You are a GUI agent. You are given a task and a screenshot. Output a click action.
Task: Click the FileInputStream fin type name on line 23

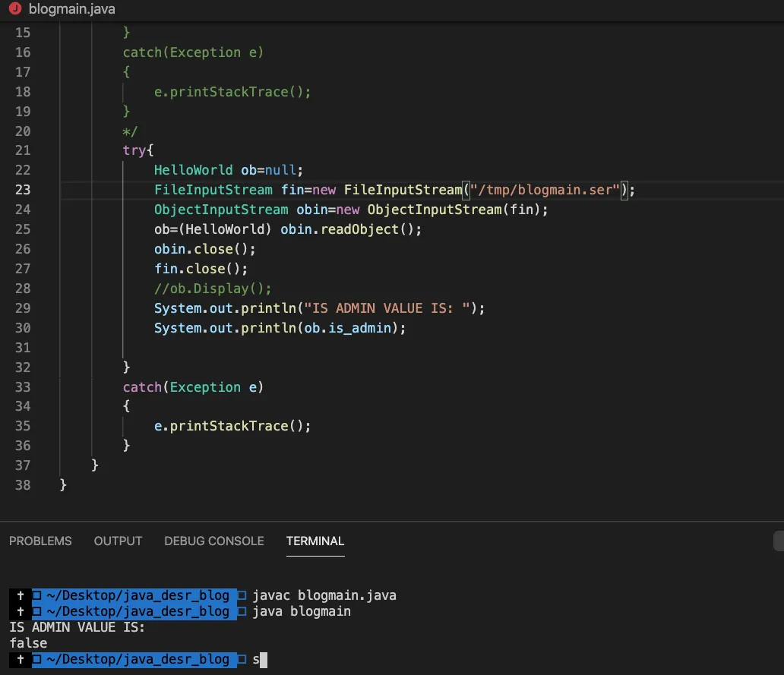(213, 190)
